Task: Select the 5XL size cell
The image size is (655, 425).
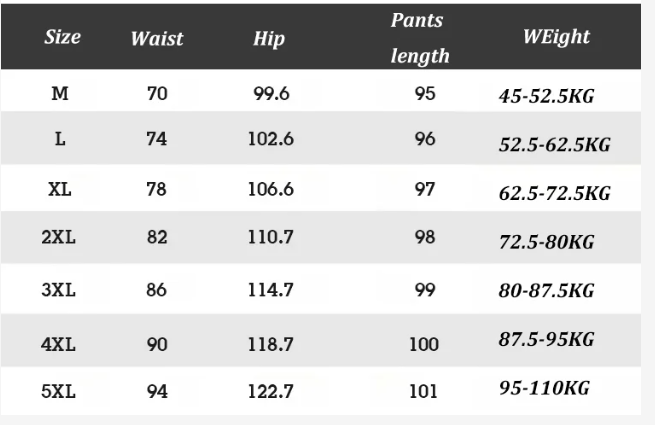Action: pos(58,392)
